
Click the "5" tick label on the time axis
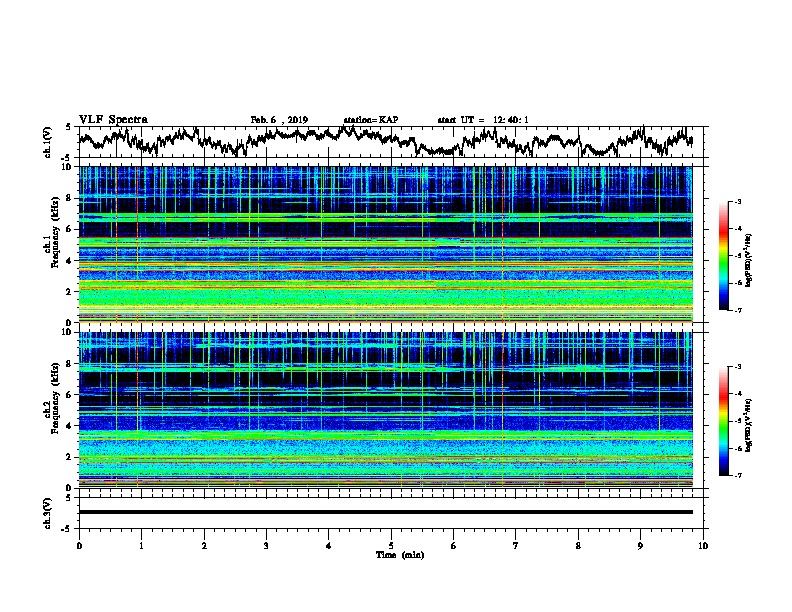[x=391, y=546]
